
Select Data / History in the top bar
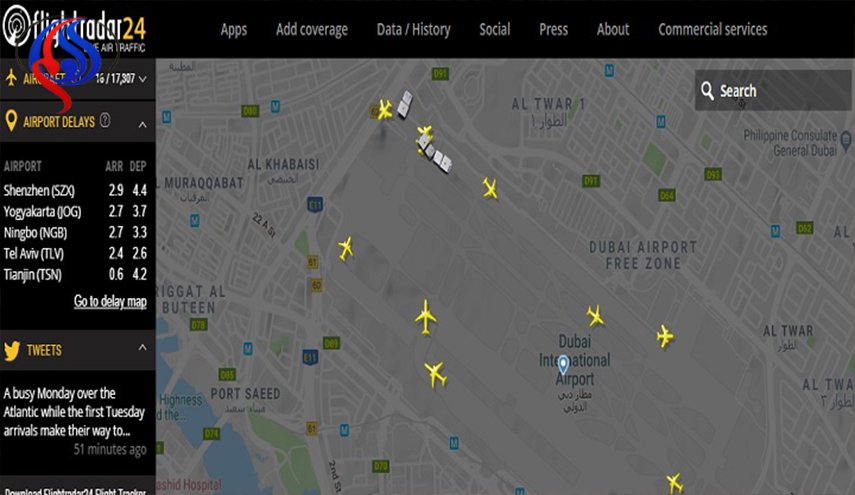click(413, 29)
